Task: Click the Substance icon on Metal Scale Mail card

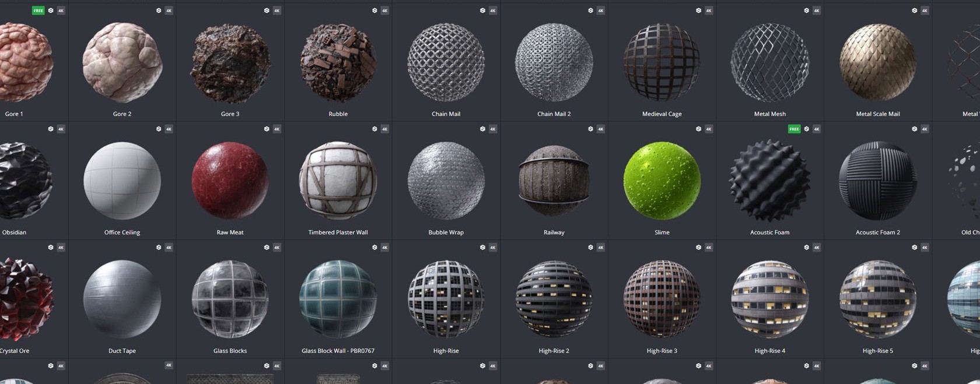Action: click(x=914, y=10)
